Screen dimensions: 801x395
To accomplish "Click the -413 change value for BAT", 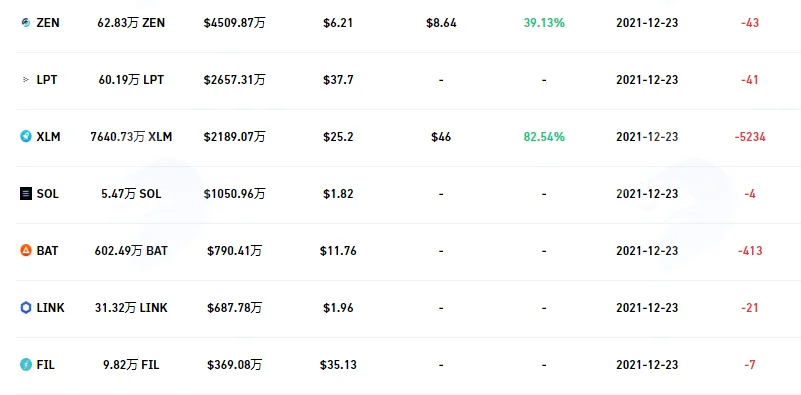I will coord(750,251).
